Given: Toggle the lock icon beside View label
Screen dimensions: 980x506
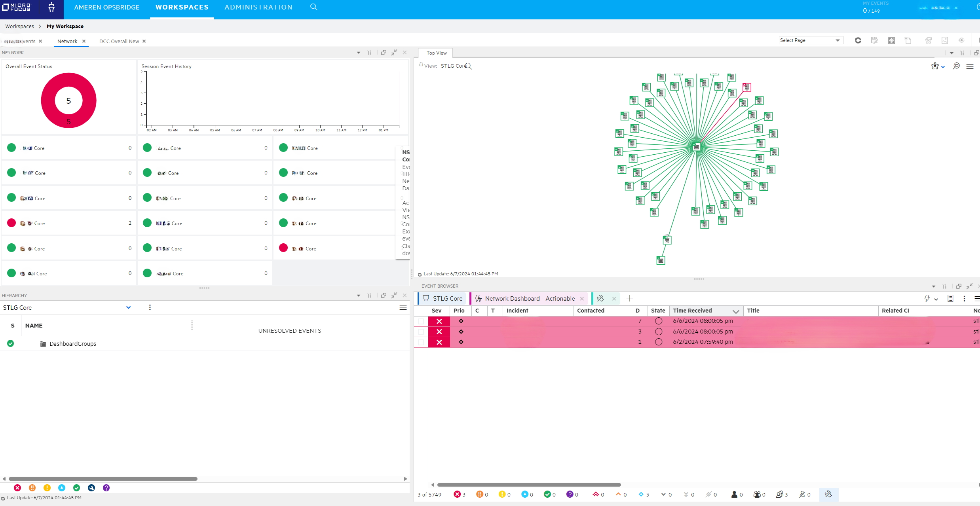Looking at the screenshot, I should [x=421, y=64].
